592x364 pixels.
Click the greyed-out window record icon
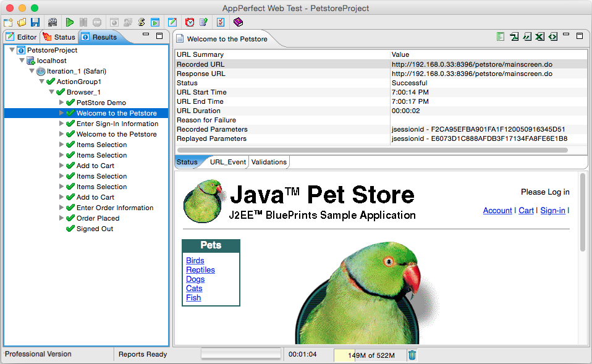click(x=114, y=22)
